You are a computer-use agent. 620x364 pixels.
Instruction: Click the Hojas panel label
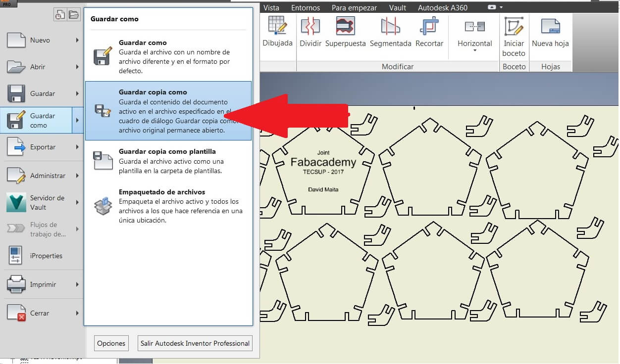point(550,66)
